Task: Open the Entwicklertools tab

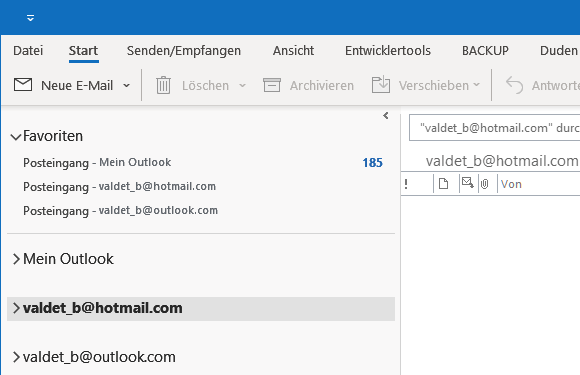Action: (x=388, y=51)
